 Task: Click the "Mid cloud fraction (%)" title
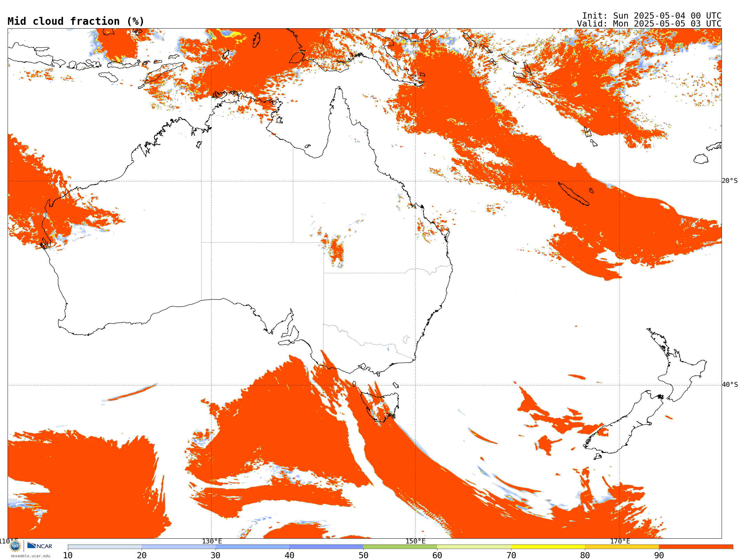coord(76,21)
